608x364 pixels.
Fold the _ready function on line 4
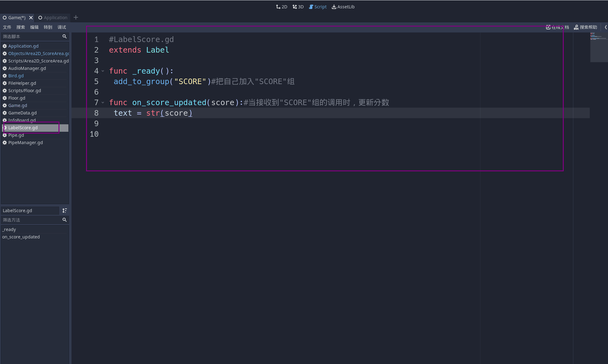click(x=103, y=71)
